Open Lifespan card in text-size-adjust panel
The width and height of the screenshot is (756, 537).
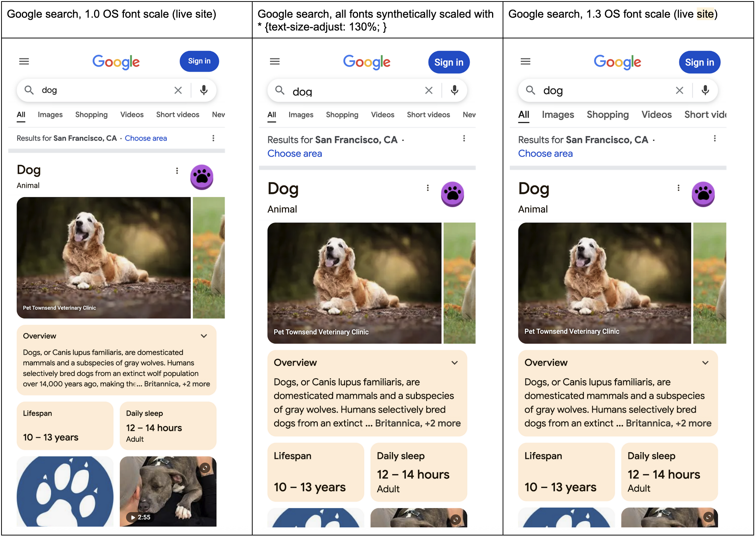coord(316,472)
